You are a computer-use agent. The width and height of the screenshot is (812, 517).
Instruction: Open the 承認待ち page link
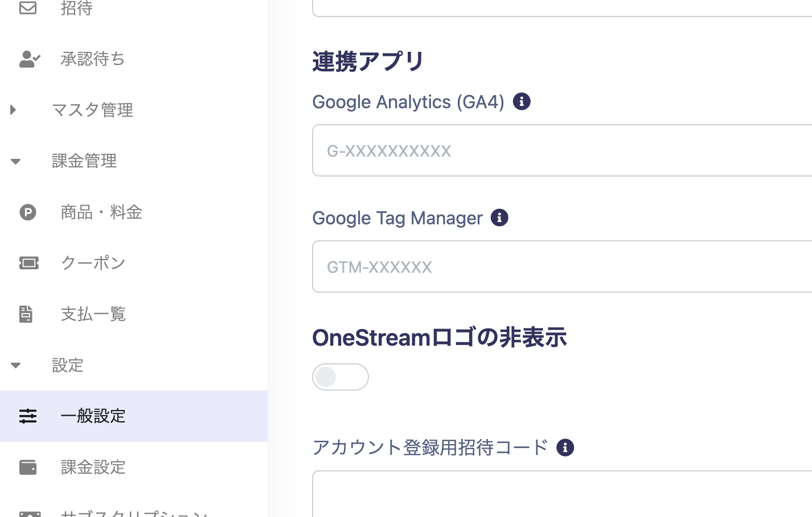point(93,59)
